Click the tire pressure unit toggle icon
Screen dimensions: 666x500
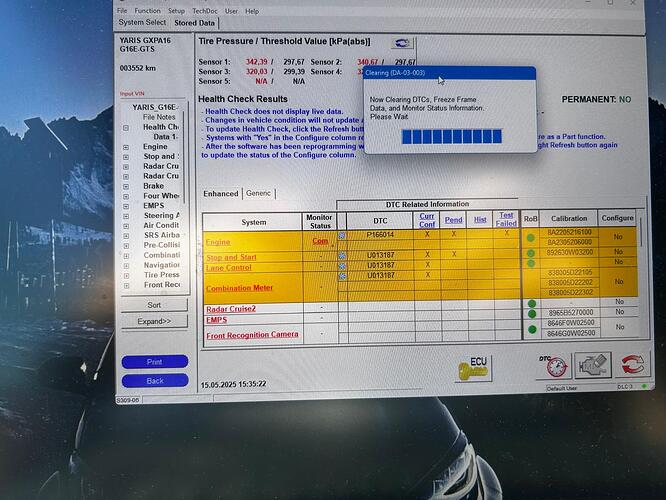tap(403, 44)
